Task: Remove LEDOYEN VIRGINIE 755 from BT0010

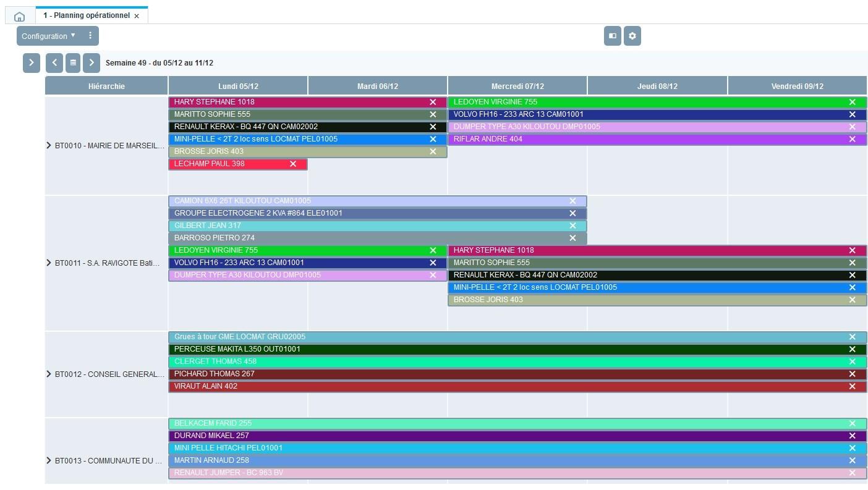Action: click(852, 102)
